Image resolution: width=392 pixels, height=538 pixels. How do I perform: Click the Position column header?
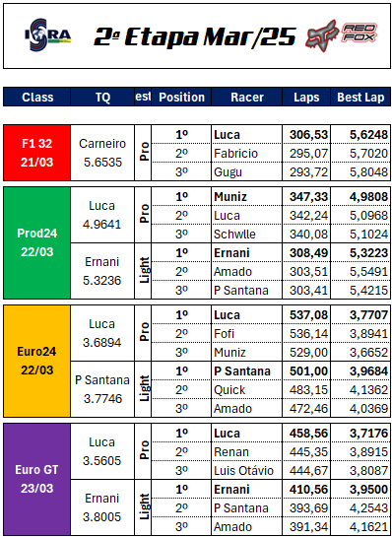coord(181,98)
